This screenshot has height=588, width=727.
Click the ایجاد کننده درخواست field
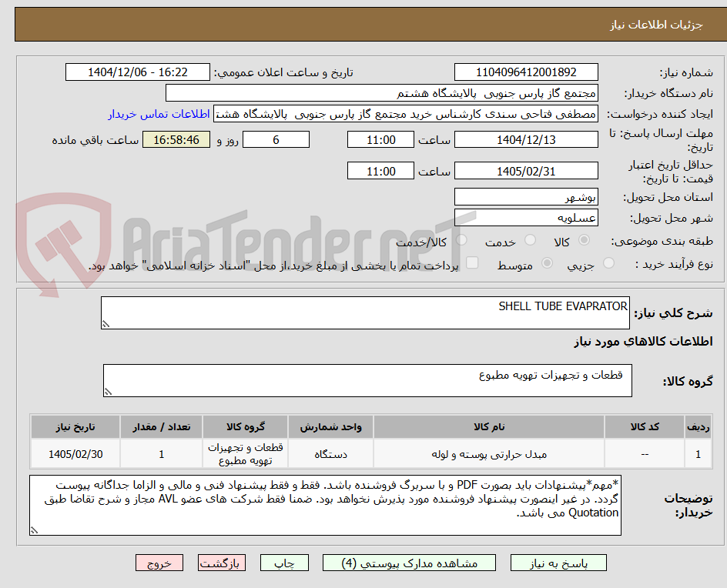[406, 114]
